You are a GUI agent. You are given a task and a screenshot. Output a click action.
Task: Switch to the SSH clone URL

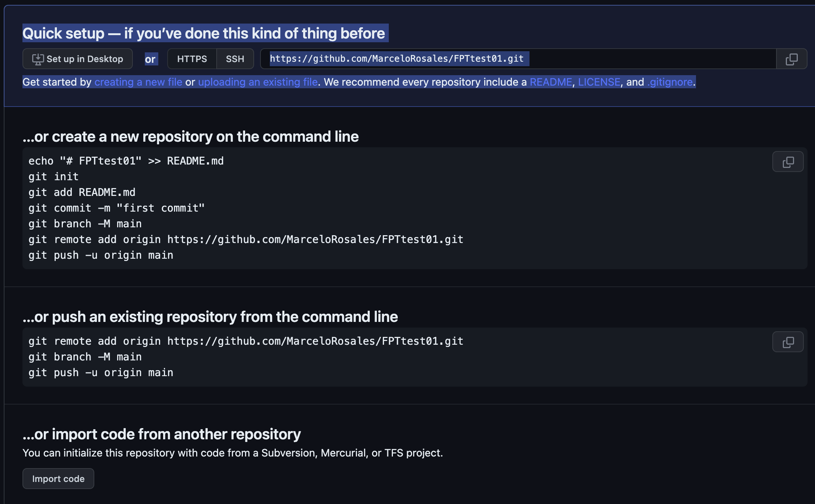(235, 59)
